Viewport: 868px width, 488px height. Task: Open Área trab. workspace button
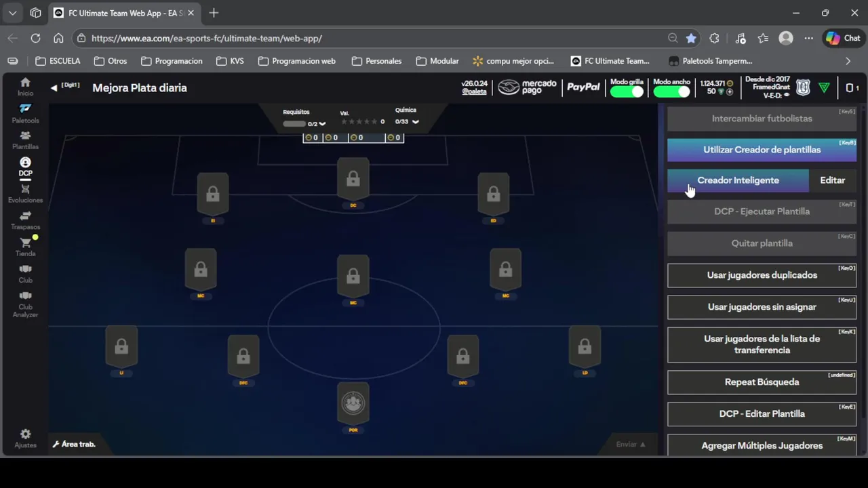tap(74, 445)
